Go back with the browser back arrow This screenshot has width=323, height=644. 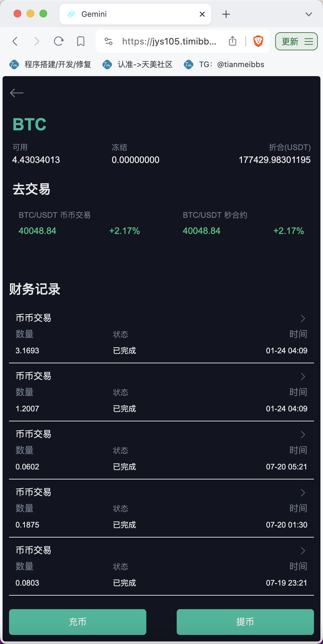pyautogui.click(x=15, y=41)
